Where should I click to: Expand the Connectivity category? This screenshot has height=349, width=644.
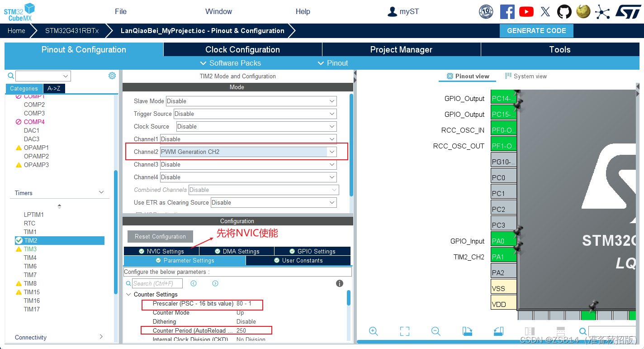coord(101,337)
